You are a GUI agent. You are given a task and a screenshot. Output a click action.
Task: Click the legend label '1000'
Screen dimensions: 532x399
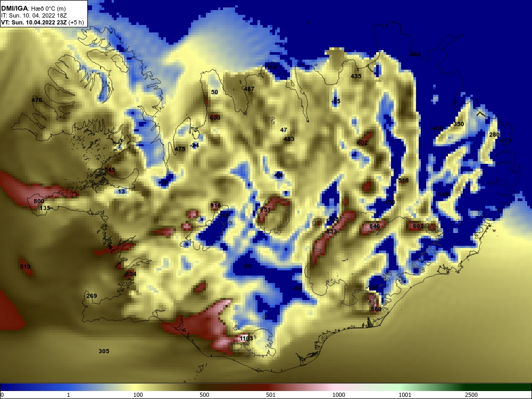(x=338, y=395)
